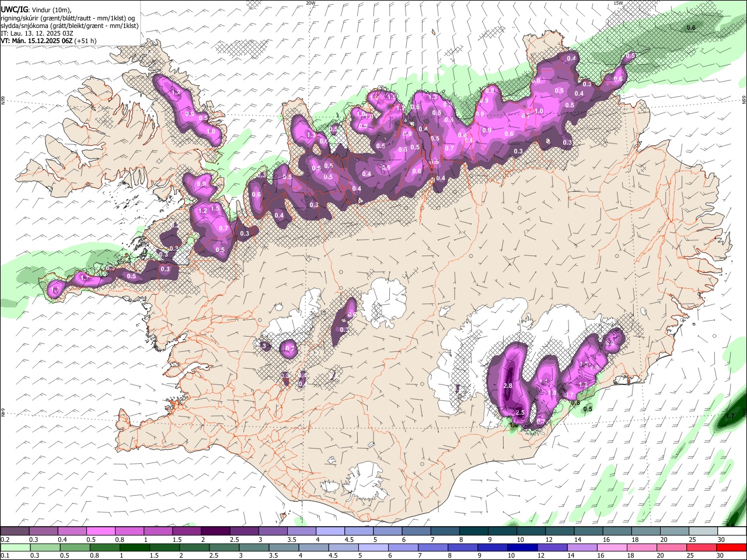Click the 'VT: Mán. 15.12.2025 06Z (+51 h)' line
Image resolution: width=747 pixels, height=560 pixels.
pos(49,41)
